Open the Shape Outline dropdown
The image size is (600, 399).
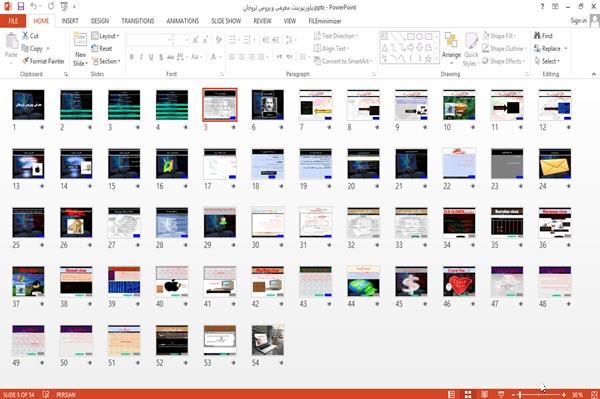[504, 49]
